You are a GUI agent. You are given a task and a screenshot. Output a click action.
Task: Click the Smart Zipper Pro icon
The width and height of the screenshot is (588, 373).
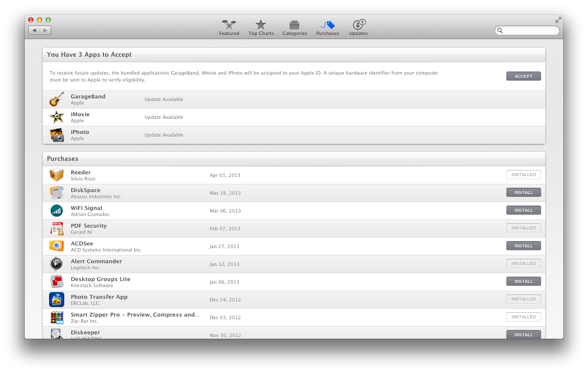pos(57,317)
